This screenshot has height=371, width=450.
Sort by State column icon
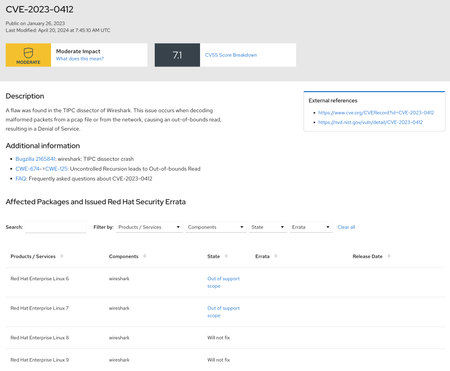pos(226,256)
